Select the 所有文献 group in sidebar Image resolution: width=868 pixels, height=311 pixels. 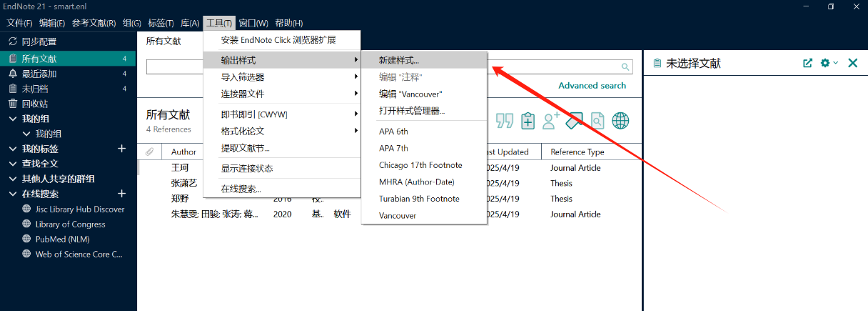69,59
